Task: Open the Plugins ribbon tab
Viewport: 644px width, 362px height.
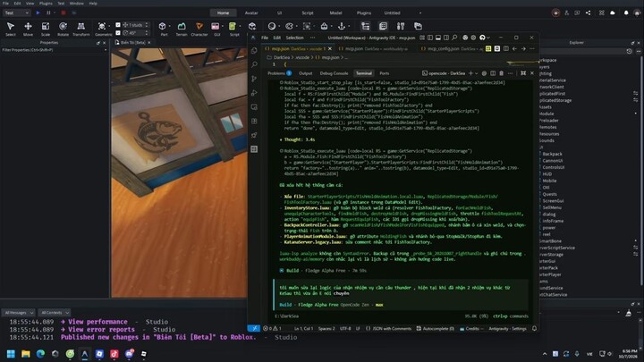Action: pos(364,13)
